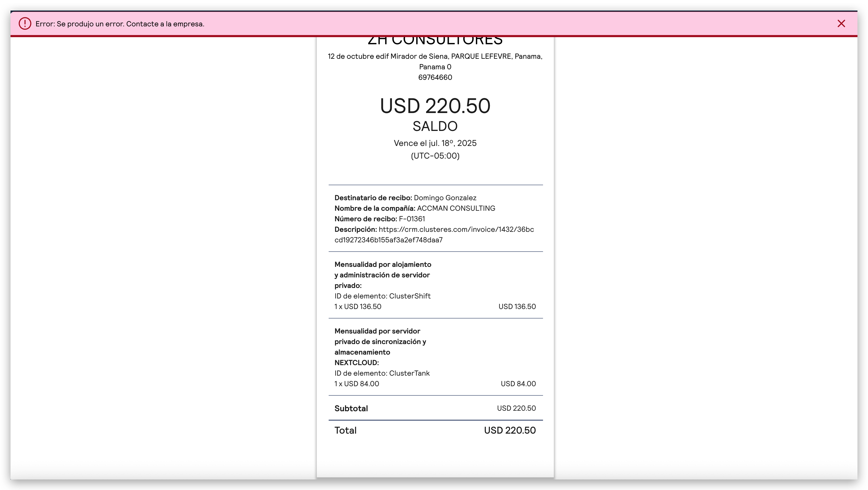The width and height of the screenshot is (868, 490).
Task: Select recipient name Domingo Gonzalez
Action: tap(445, 198)
